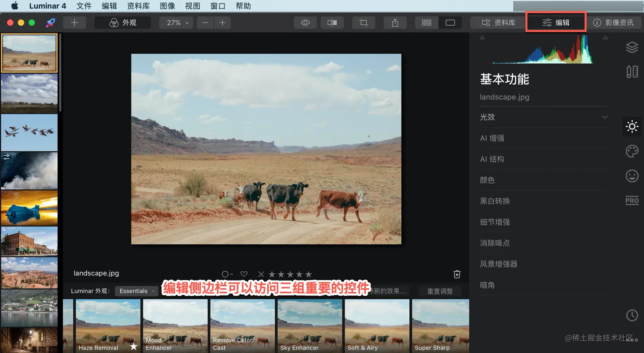The image size is (644, 353).
Task: Select the crop tool
Action: tap(364, 23)
